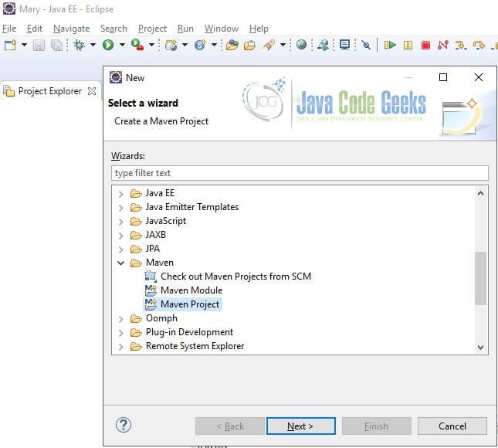Open the File menu

(x=9, y=29)
